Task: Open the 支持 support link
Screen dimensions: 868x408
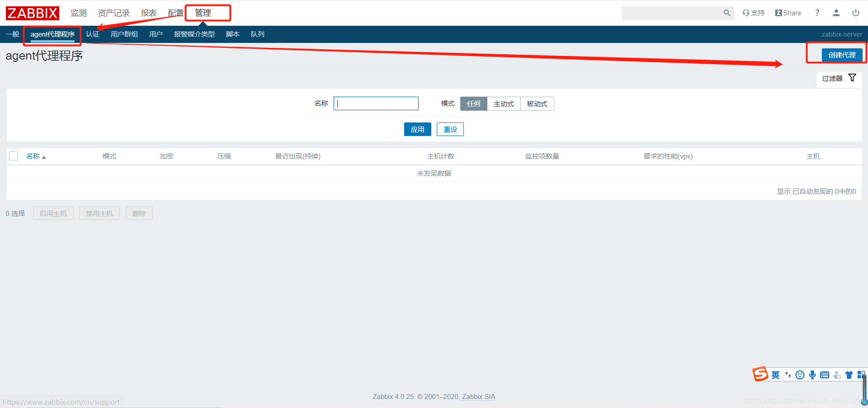Action: (x=754, y=13)
